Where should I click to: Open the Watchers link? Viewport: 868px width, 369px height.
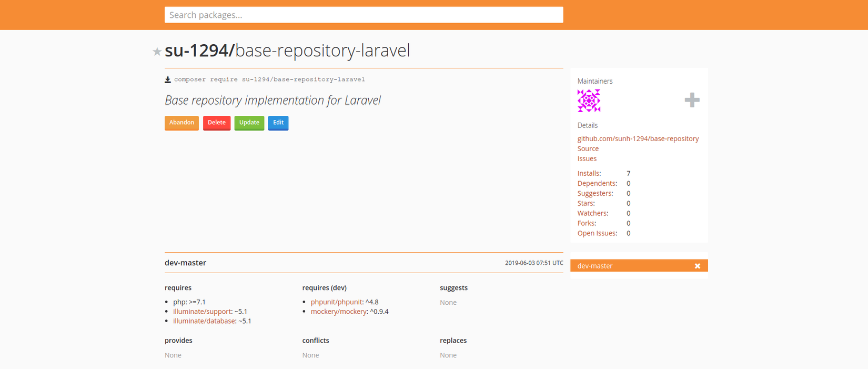tap(592, 213)
